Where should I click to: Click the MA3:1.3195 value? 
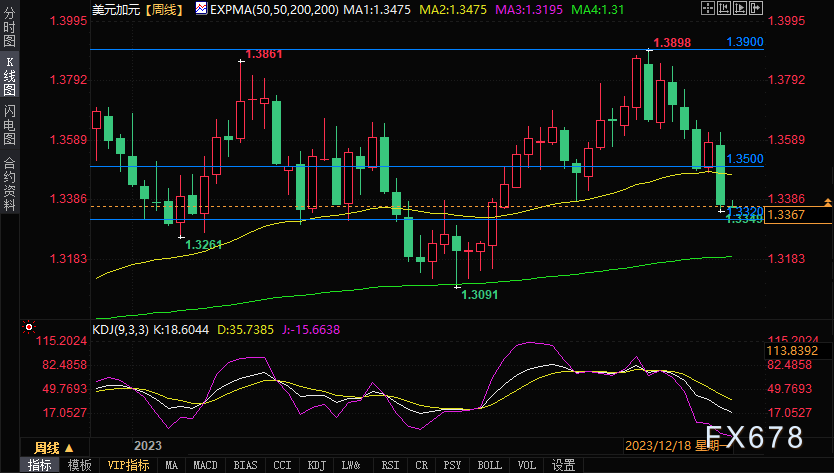pyautogui.click(x=529, y=10)
